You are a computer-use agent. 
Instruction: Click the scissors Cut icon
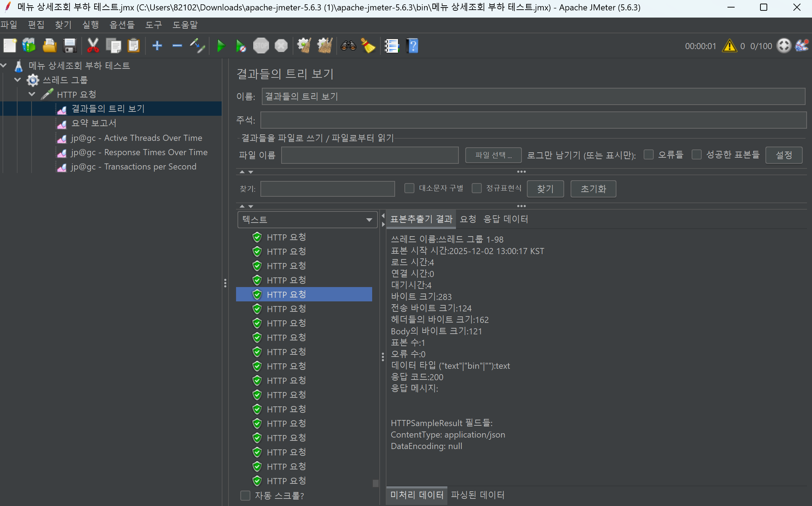point(93,46)
